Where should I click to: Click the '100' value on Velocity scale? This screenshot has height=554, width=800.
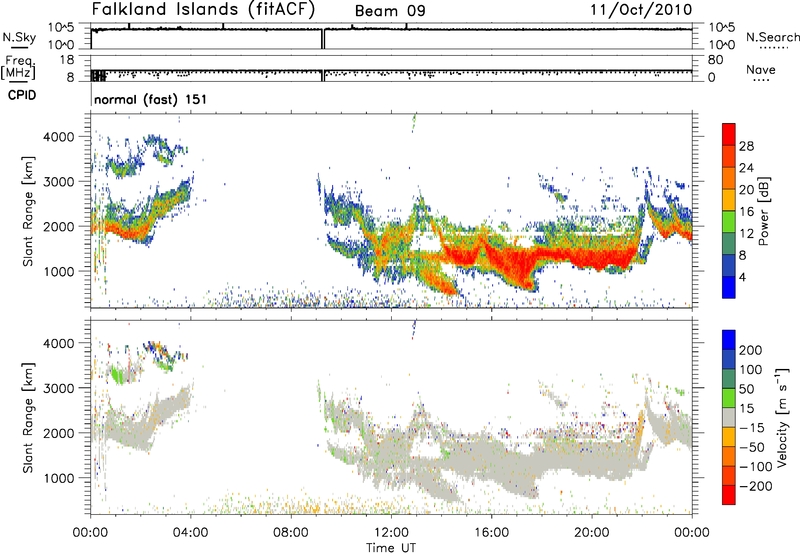pos(751,370)
